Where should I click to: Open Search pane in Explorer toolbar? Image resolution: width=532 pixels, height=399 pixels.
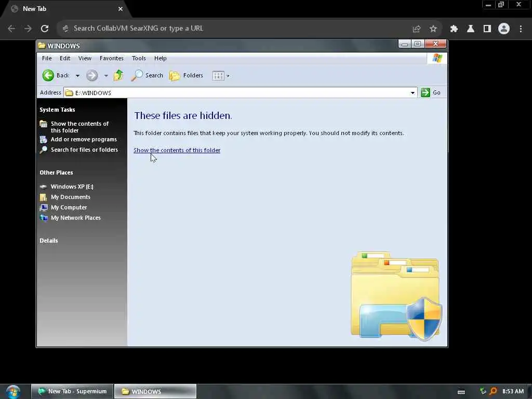coord(147,75)
